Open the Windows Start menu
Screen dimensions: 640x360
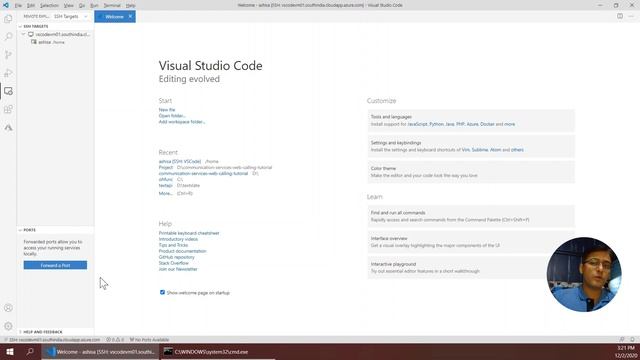tap(10, 351)
